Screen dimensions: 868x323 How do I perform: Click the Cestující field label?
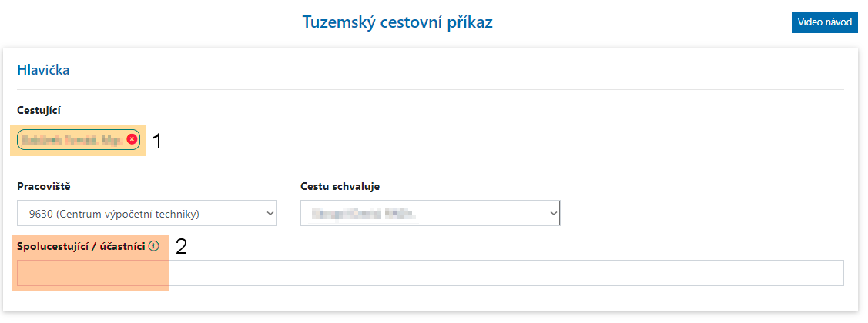(39, 110)
